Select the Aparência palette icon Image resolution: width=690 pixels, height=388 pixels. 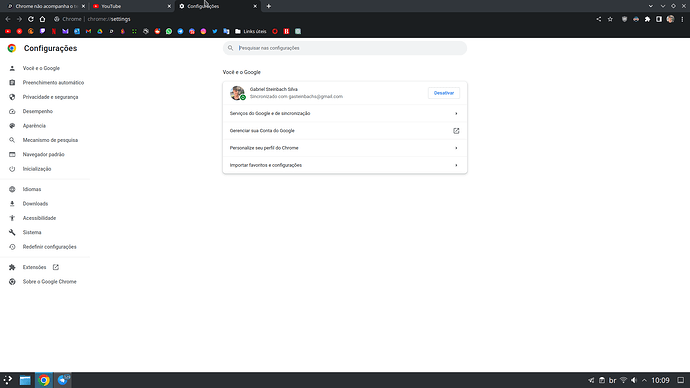click(12, 126)
